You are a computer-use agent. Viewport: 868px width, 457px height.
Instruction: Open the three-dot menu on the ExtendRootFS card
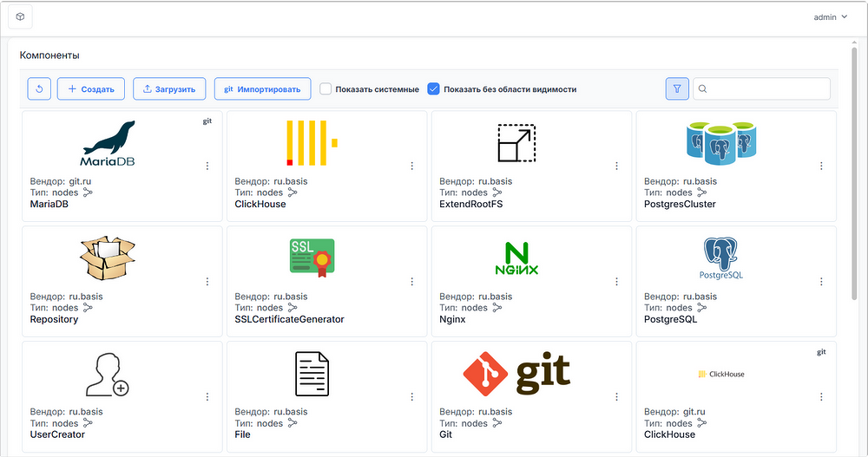tap(616, 166)
